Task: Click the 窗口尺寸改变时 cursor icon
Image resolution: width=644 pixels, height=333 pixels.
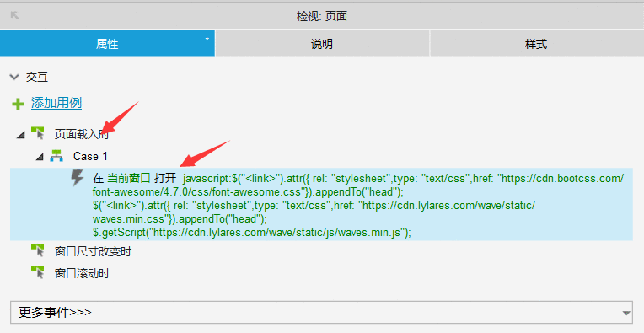Action: 38,250
